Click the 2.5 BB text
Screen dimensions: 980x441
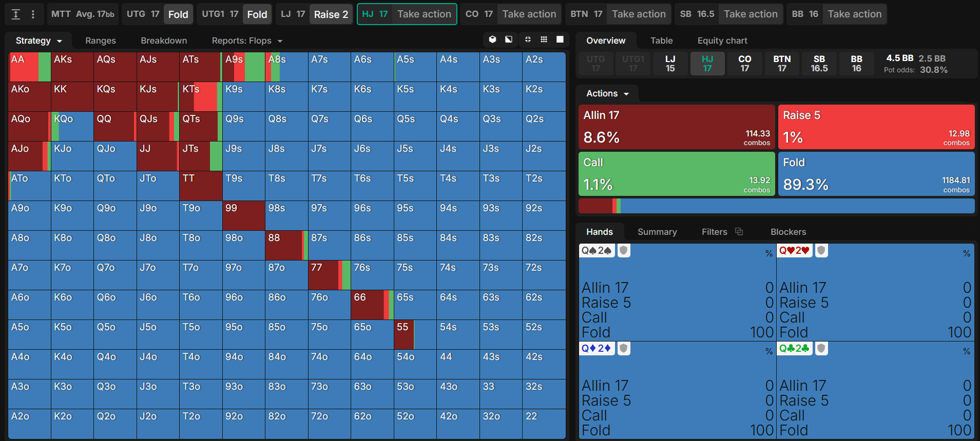[932, 58]
